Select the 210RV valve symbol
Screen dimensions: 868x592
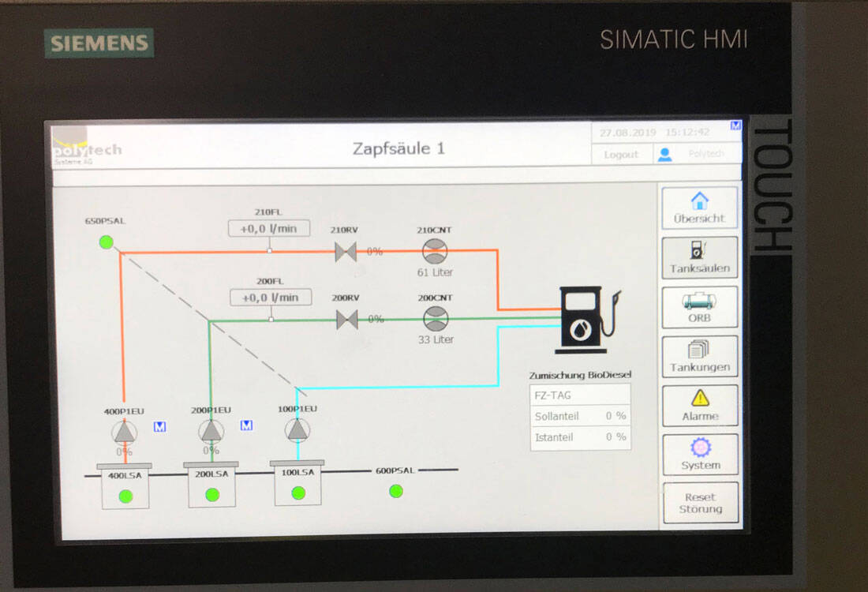[346, 252]
